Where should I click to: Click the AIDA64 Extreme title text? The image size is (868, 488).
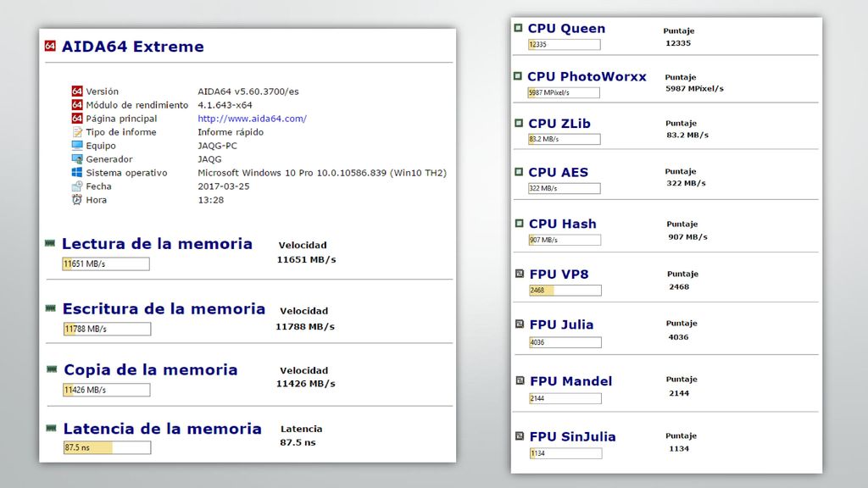click(133, 47)
